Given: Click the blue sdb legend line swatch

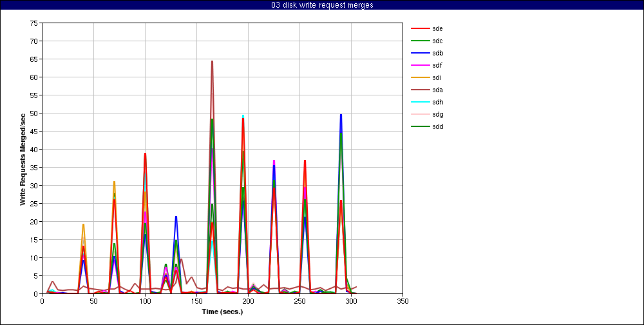Looking at the screenshot, I should coord(419,53).
